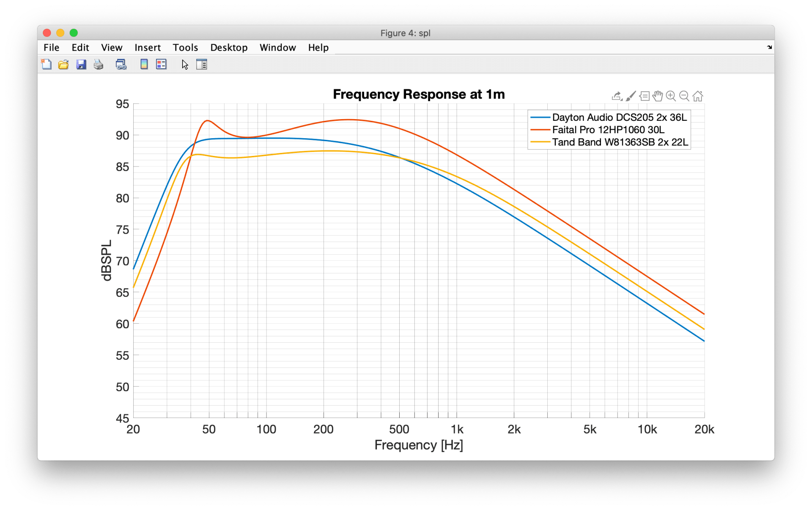
Task: Click the Insert Legend toolbar icon
Action: coord(161,64)
